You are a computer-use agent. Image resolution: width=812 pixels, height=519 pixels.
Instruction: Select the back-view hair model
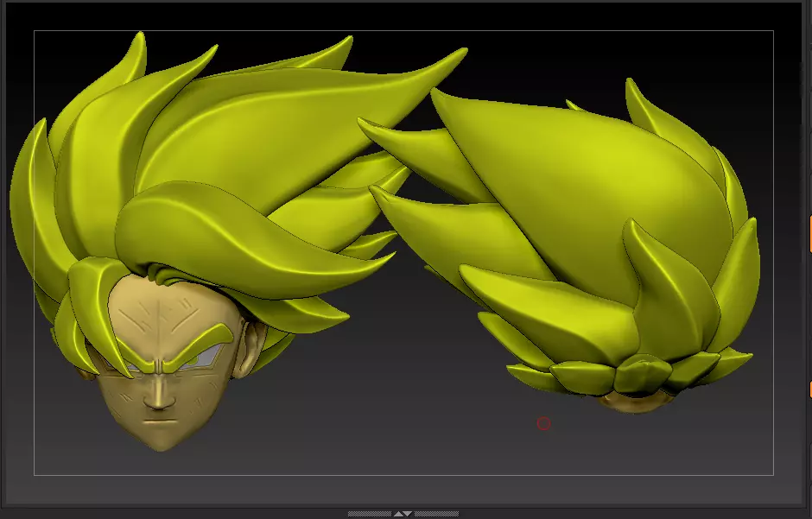point(561,244)
